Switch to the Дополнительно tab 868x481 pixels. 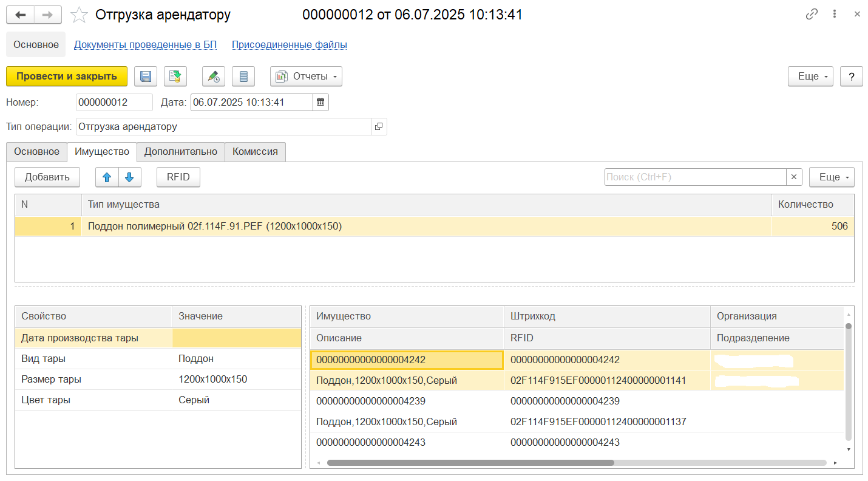pyautogui.click(x=180, y=152)
